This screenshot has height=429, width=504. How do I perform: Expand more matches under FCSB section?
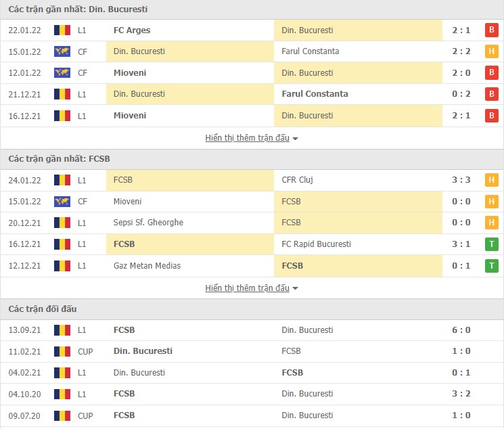click(x=252, y=288)
